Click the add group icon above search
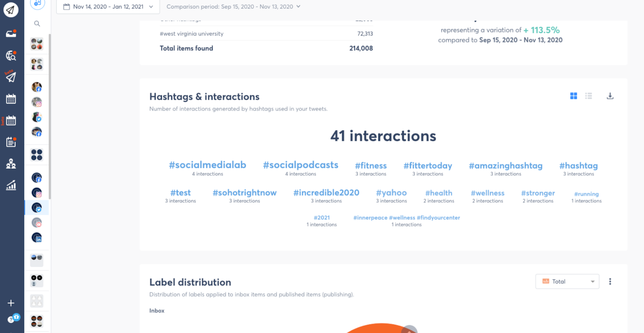This screenshot has width=644, height=333. point(37,4)
